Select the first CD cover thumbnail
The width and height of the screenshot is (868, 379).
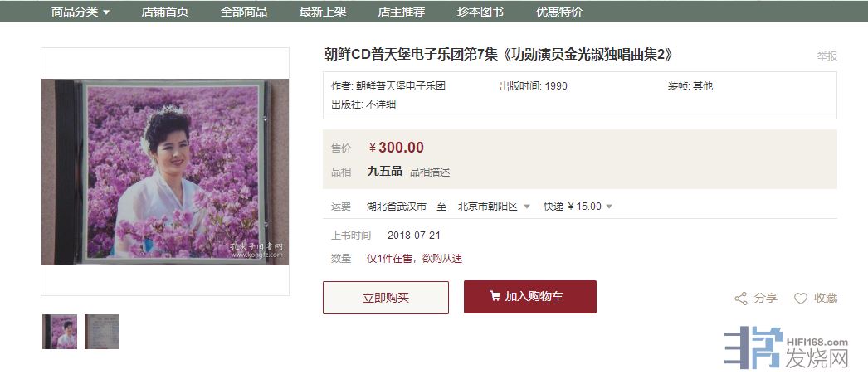60,332
